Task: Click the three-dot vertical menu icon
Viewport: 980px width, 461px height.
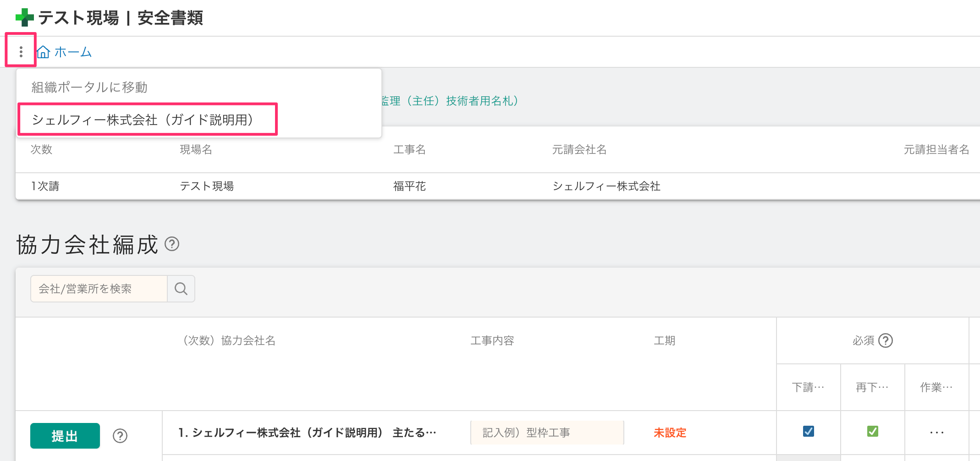Action: pyautogui.click(x=21, y=52)
